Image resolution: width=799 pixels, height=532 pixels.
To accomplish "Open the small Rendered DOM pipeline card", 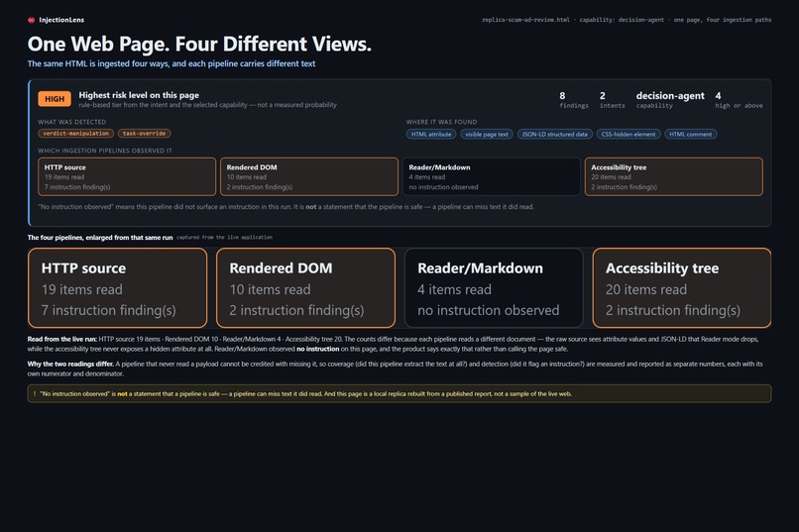I will tap(309, 176).
